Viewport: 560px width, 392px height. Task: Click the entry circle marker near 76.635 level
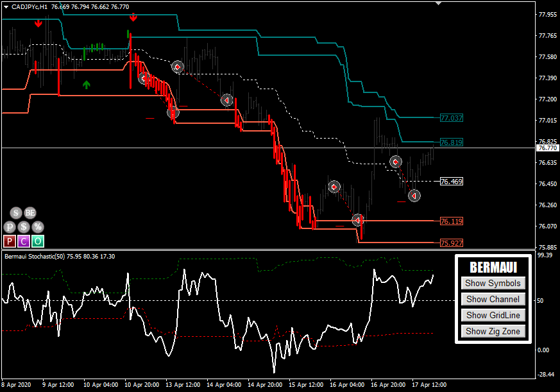[x=395, y=162]
